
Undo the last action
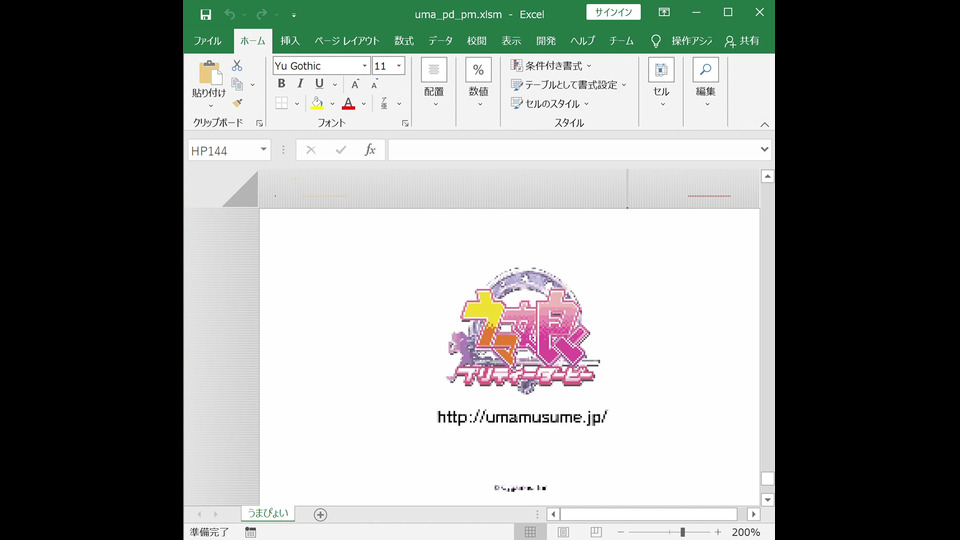(230, 14)
